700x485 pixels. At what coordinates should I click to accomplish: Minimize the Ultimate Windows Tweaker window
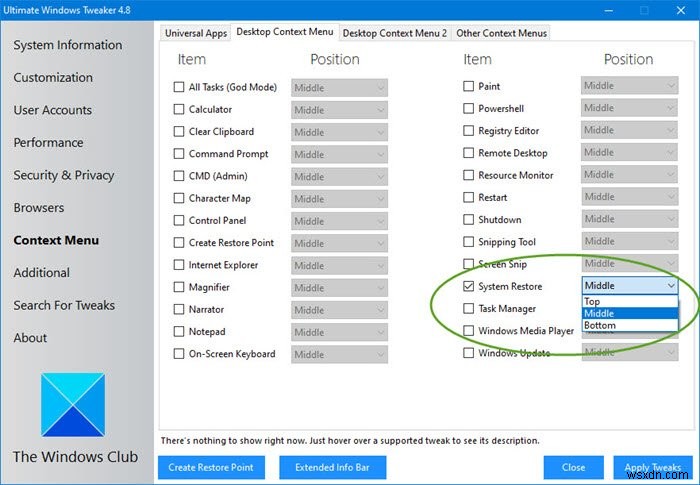pyautogui.click(x=607, y=10)
